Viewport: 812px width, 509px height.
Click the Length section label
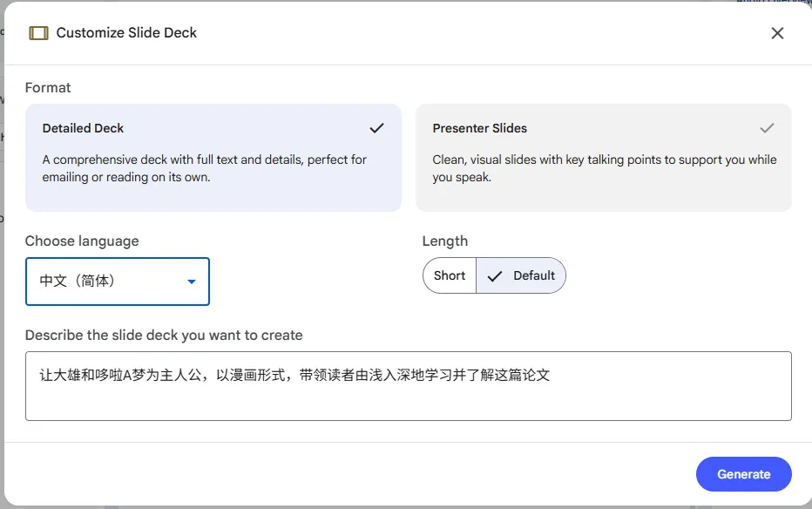coord(444,241)
